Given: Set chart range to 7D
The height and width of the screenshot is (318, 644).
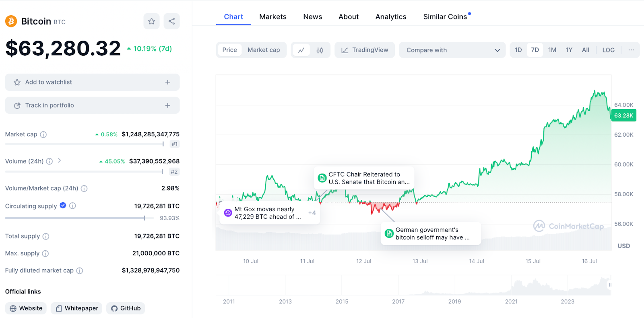Looking at the screenshot, I should [x=535, y=50].
